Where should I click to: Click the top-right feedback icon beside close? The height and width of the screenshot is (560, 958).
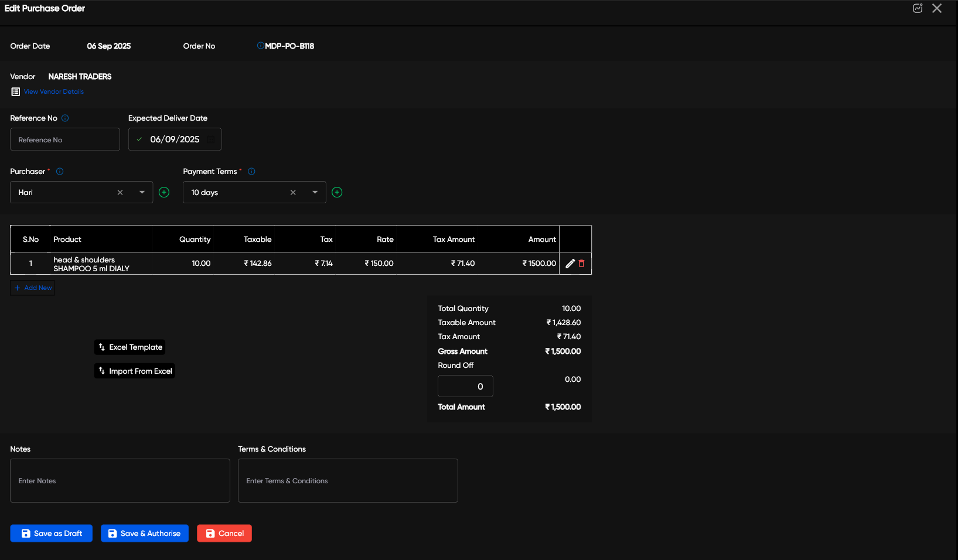coord(918,8)
